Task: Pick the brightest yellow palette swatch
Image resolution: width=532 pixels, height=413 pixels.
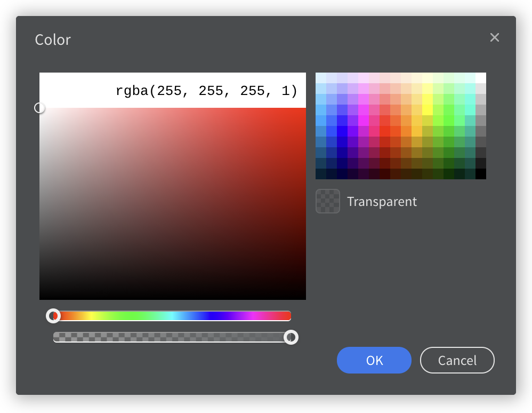Action: [427, 110]
